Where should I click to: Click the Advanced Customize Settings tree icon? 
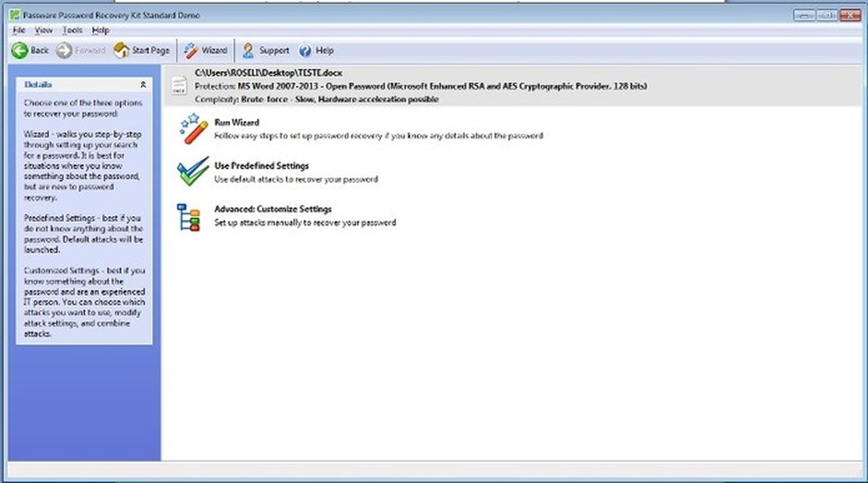pyautogui.click(x=189, y=216)
